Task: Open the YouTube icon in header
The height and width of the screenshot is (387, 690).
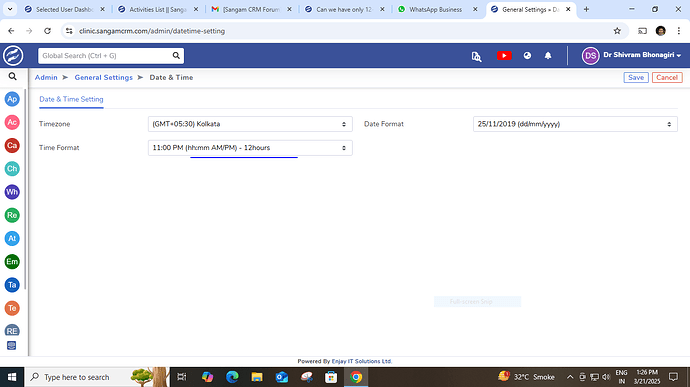Action: (504, 55)
